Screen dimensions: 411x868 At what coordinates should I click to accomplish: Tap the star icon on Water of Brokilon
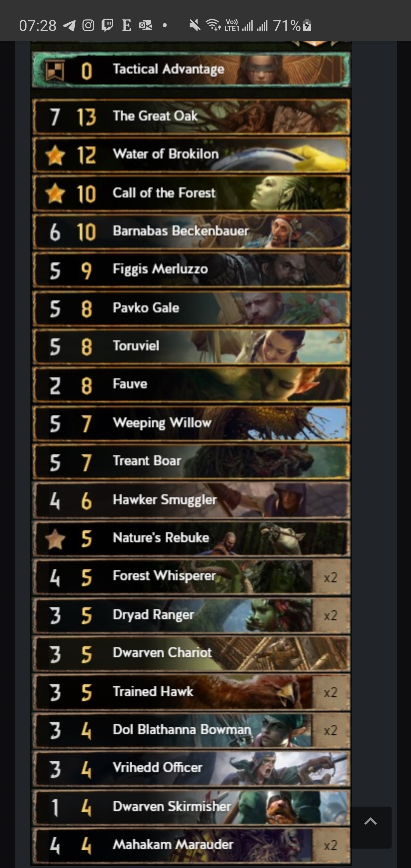[x=55, y=156]
